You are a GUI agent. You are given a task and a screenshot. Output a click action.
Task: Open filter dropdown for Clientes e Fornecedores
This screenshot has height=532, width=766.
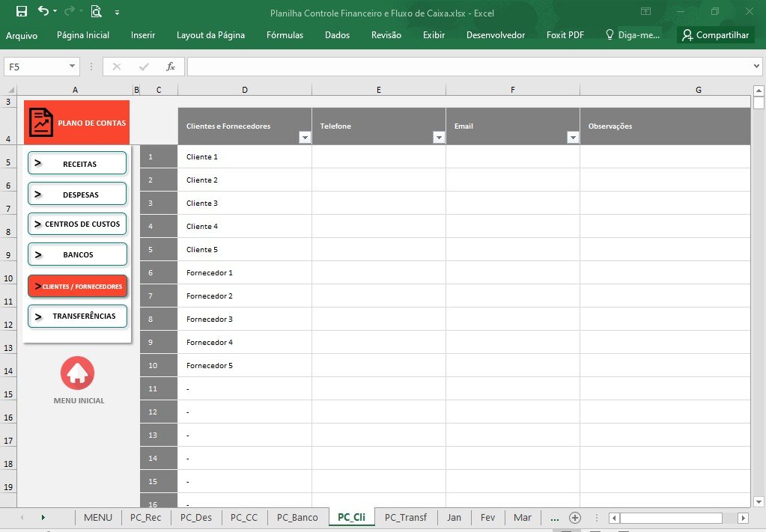point(305,138)
